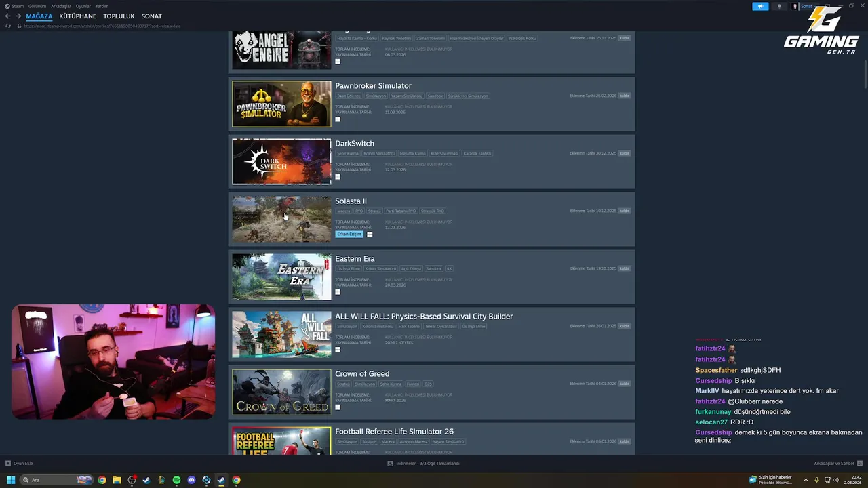Open ALL WILL FALL title link
This screenshot has height=488, width=868.
tap(424, 317)
